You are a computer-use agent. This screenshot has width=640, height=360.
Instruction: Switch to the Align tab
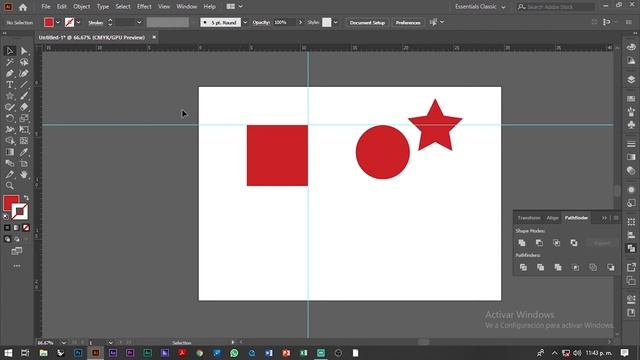point(552,218)
